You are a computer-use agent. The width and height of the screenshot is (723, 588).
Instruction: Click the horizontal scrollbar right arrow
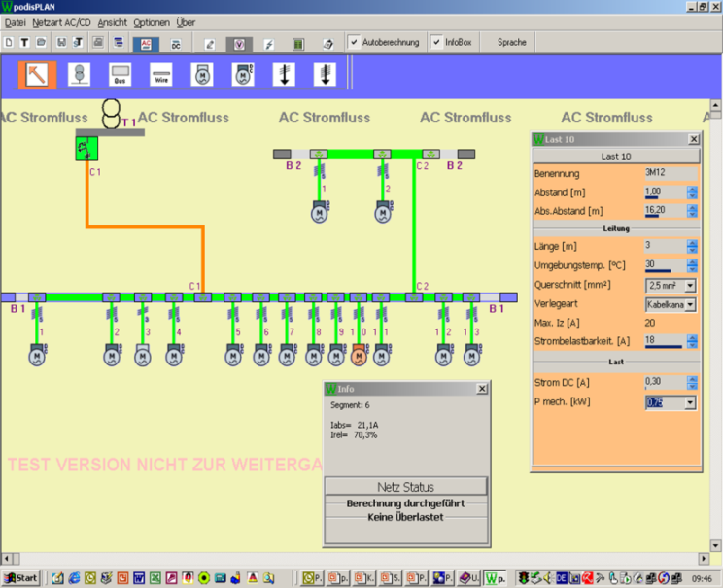point(704,559)
